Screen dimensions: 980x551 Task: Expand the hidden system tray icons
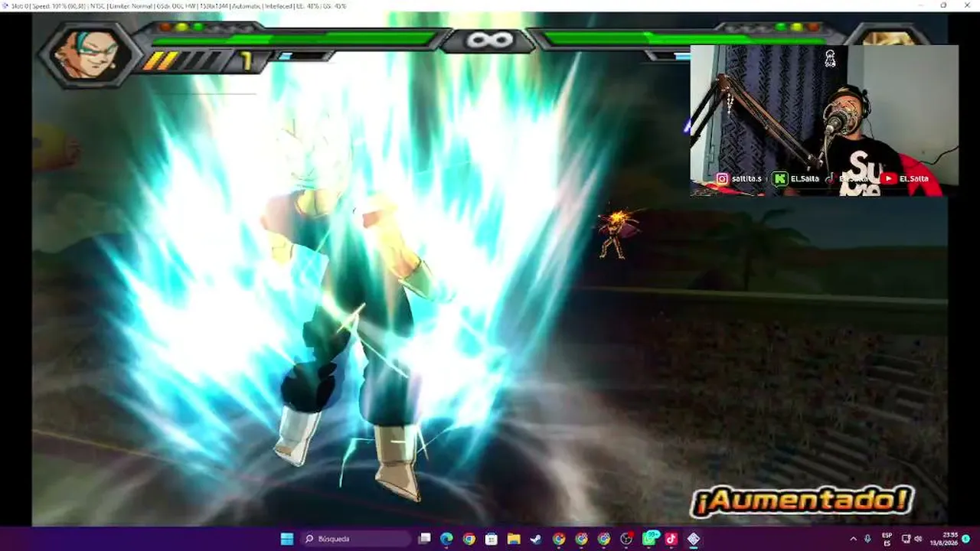point(854,539)
